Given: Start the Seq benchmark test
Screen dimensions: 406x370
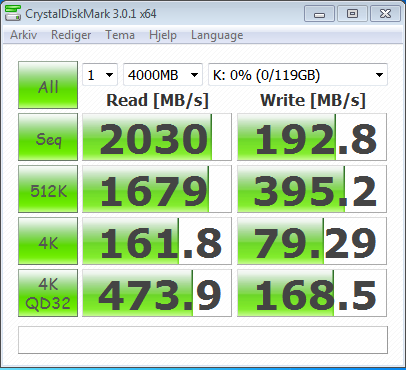Looking at the screenshot, I should tap(48, 137).
